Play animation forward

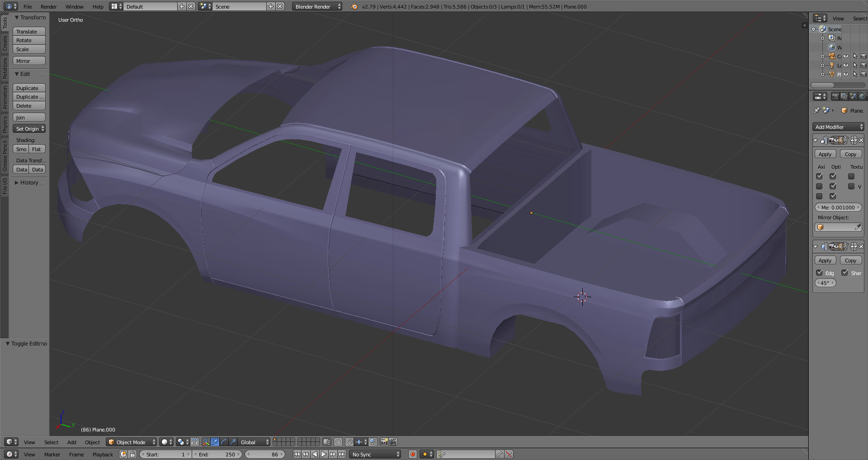point(324,454)
